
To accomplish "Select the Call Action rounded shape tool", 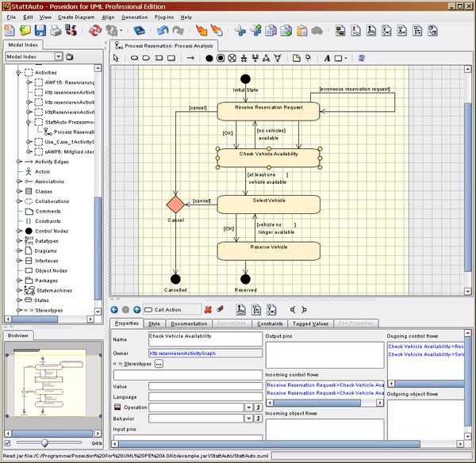I will click(135, 58).
